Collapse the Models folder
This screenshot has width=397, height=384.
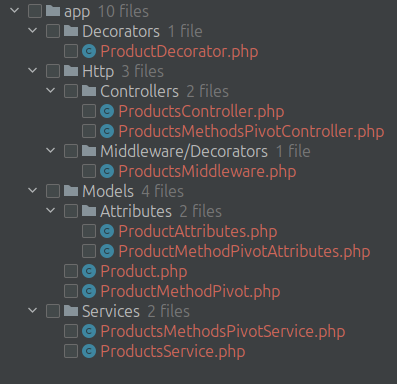point(33,190)
